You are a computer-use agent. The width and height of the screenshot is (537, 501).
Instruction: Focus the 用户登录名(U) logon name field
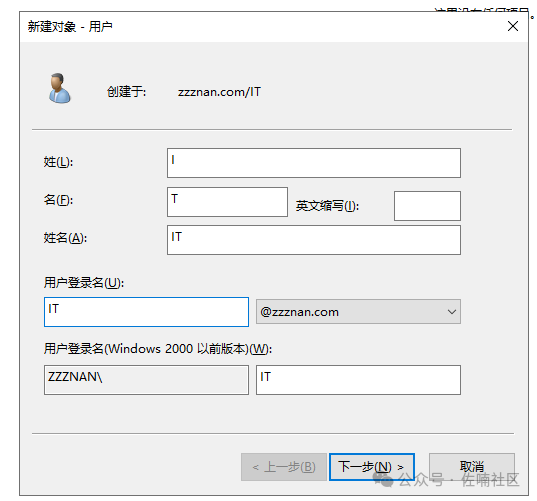[x=146, y=312]
